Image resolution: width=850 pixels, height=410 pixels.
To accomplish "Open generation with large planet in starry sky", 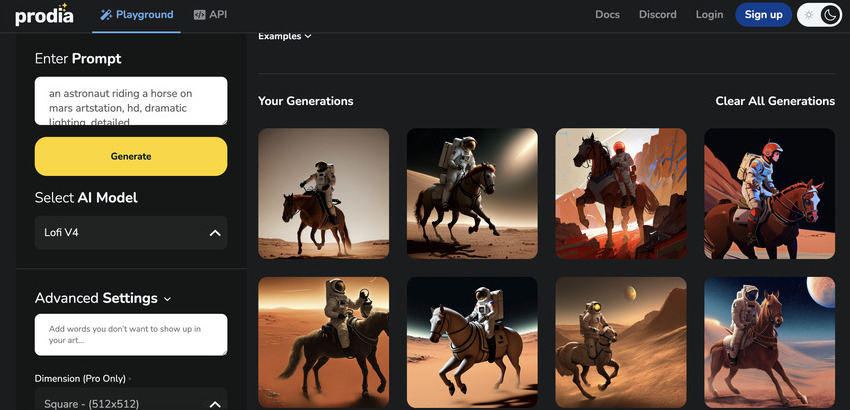I will coord(769,343).
